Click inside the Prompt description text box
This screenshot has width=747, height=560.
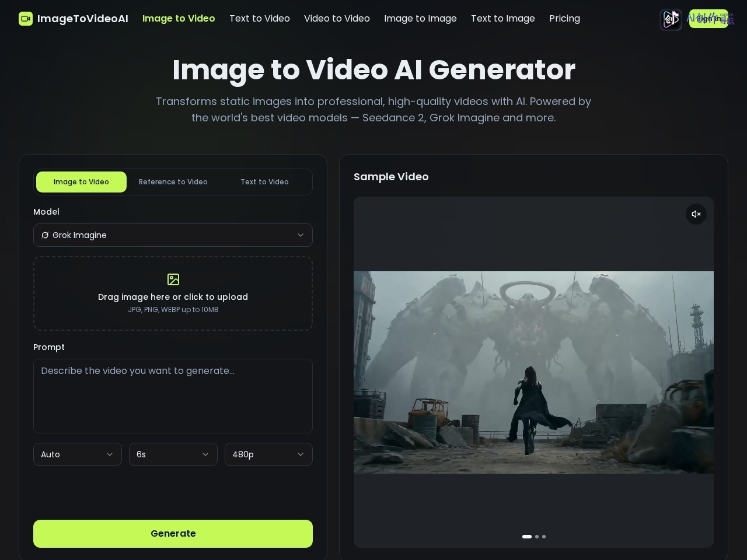pos(173,396)
